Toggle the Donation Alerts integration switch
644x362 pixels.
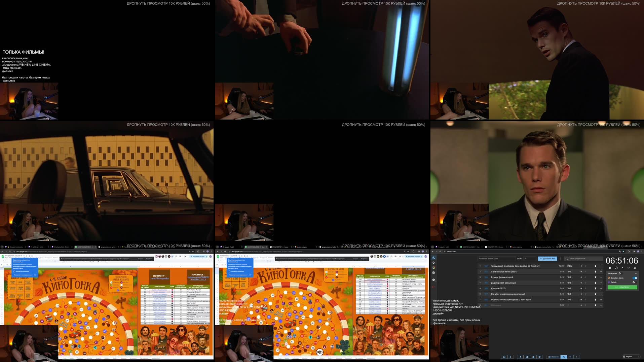point(635,278)
